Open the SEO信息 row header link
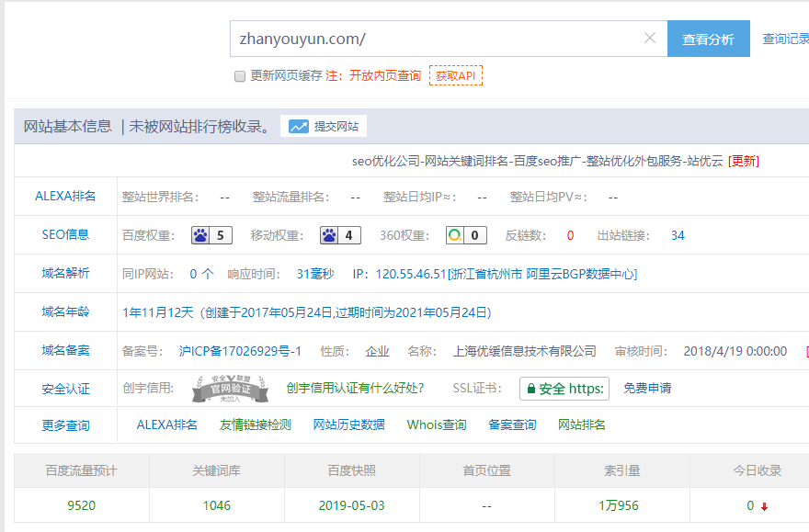 (65, 234)
